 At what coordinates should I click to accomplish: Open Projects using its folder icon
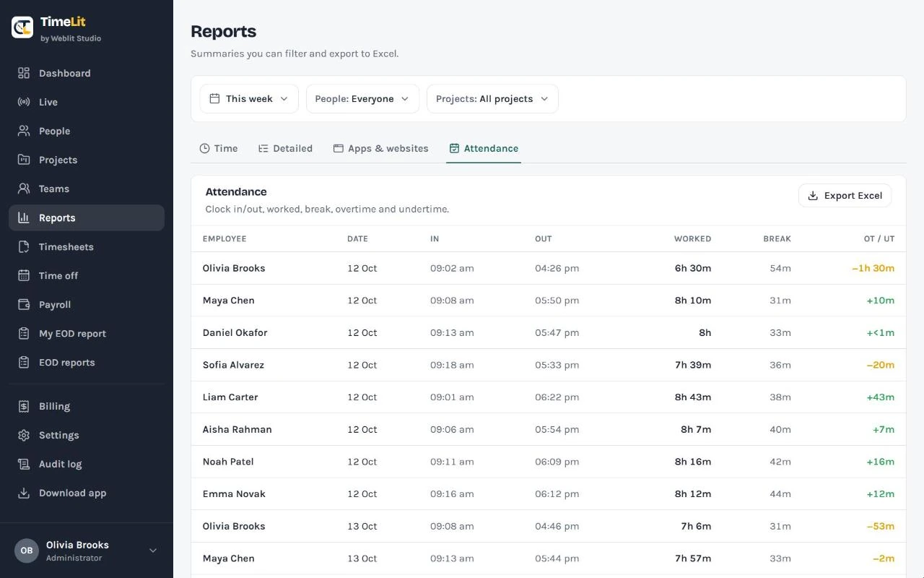click(x=24, y=160)
